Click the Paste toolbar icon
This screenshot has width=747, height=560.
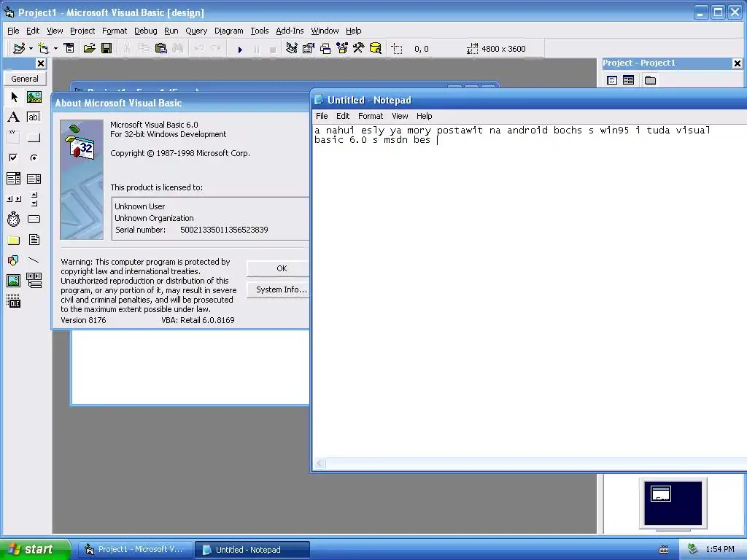[161, 49]
